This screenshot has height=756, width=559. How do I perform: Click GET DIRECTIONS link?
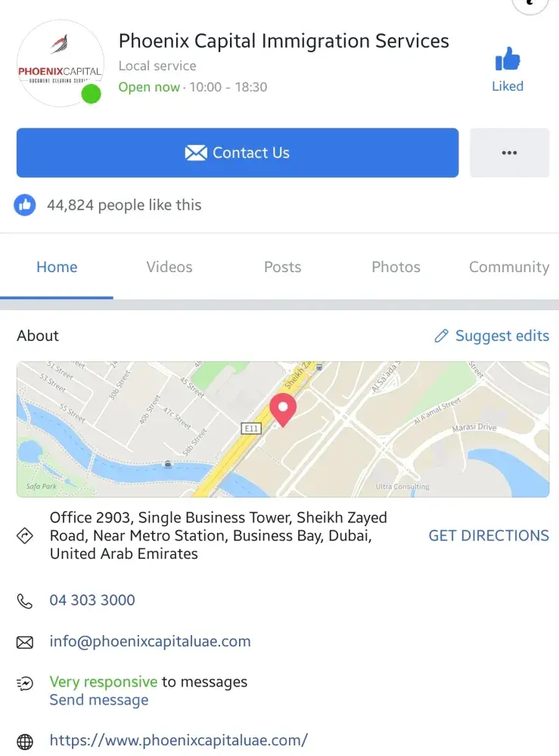pos(489,536)
